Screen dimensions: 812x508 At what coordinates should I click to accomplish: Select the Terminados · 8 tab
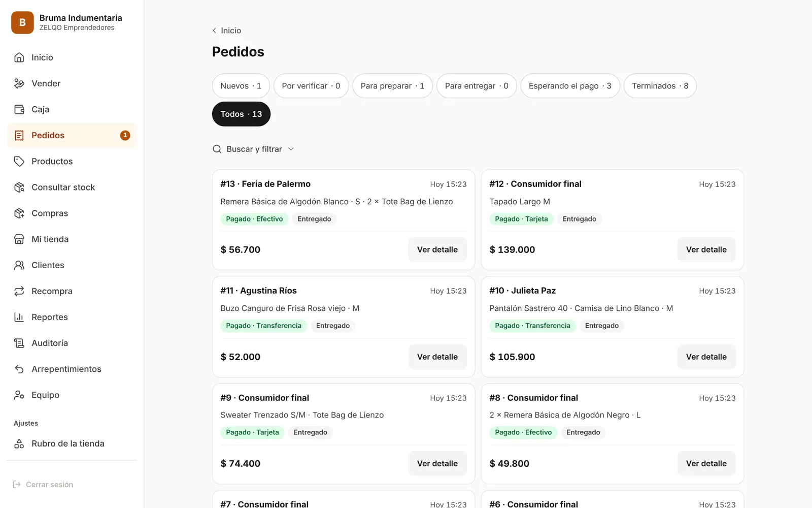(x=660, y=86)
